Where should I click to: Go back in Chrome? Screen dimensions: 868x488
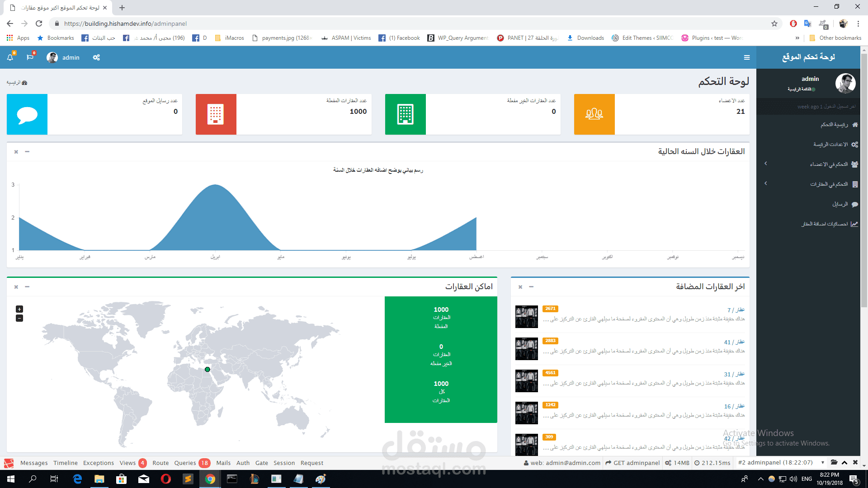coord(10,23)
